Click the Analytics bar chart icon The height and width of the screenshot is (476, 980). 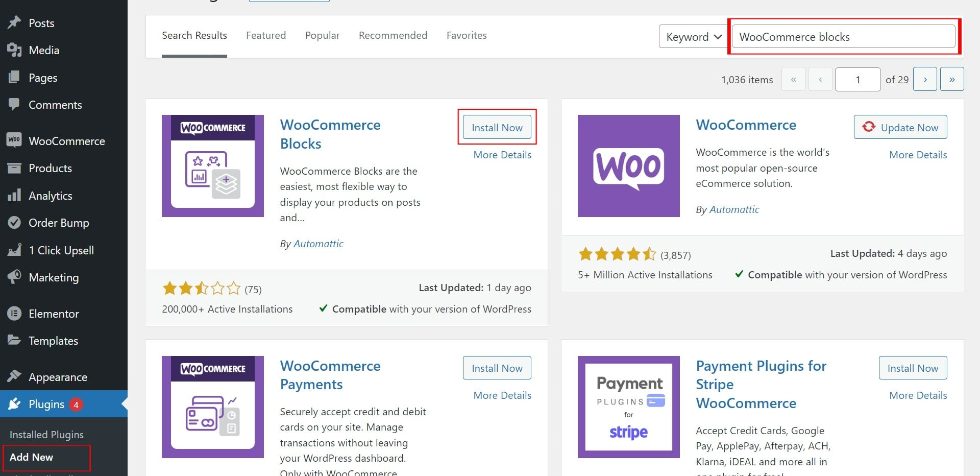pyautogui.click(x=14, y=196)
